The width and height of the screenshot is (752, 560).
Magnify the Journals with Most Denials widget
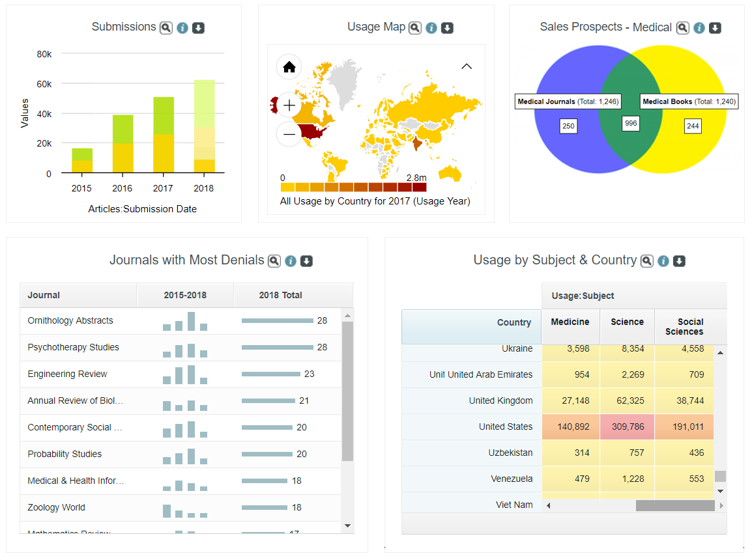coord(274,261)
